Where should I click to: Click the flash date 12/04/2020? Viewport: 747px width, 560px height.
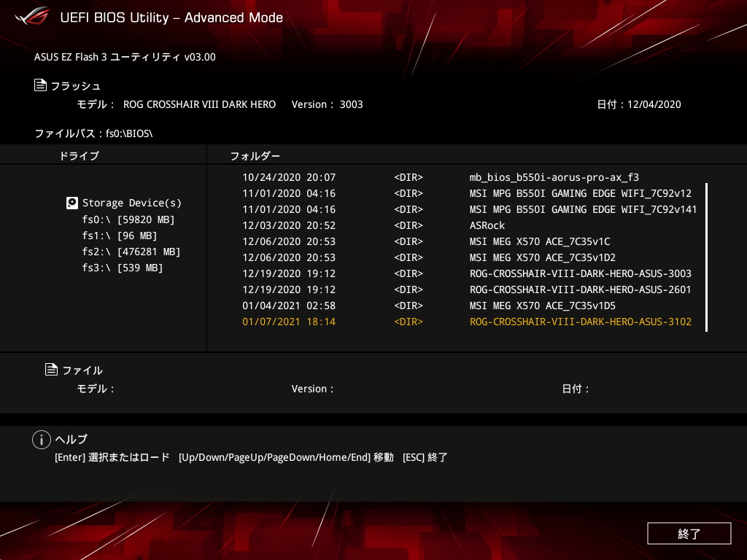(654, 104)
